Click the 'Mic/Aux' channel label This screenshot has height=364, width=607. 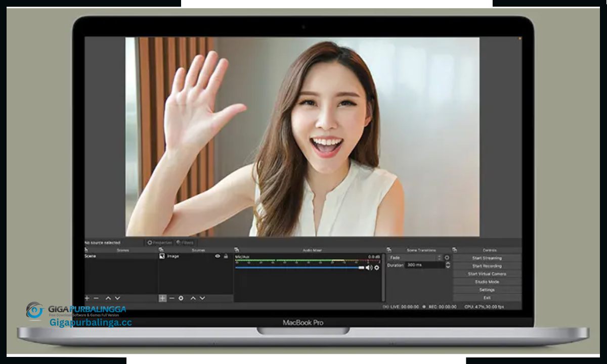pos(242,257)
